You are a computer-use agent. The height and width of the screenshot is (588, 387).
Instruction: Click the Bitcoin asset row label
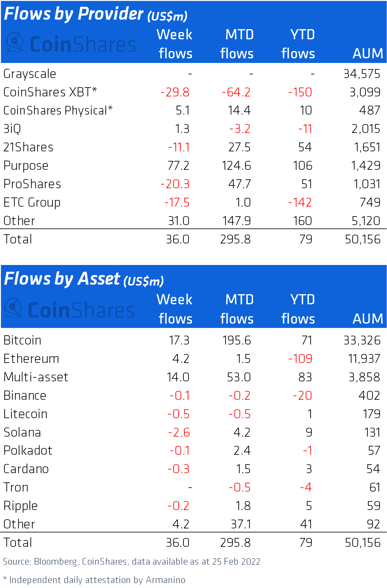[x=22, y=341]
